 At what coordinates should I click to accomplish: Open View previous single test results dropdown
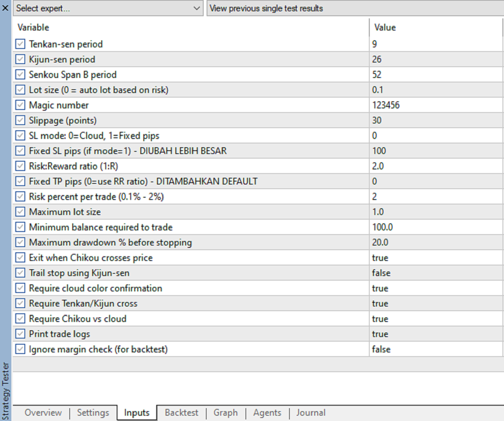point(353,8)
